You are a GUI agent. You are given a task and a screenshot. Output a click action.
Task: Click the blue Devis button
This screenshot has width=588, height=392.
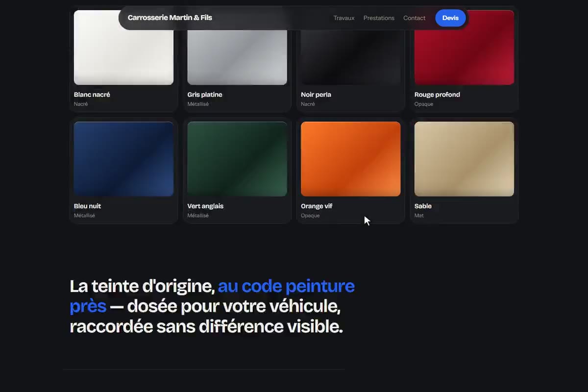(x=450, y=18)
